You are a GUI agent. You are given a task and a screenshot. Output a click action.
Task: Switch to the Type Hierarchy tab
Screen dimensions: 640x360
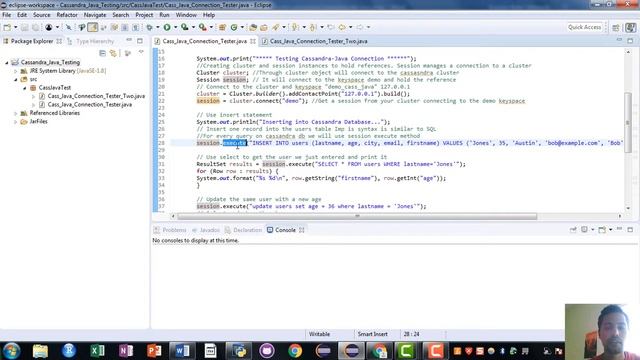[91, 41]
